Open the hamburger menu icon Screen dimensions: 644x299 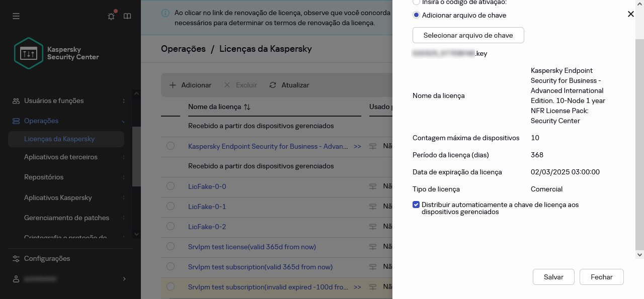tap(16, 16)
